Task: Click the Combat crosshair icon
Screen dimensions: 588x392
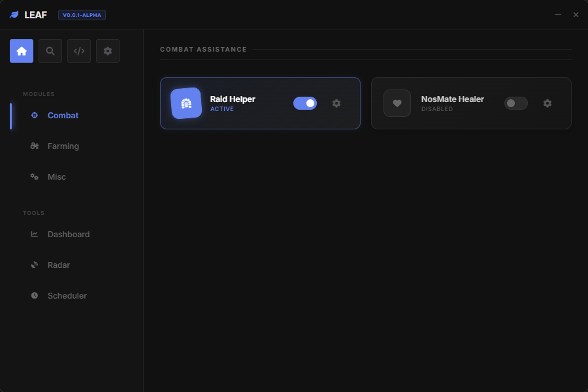Action: point(35,115)
